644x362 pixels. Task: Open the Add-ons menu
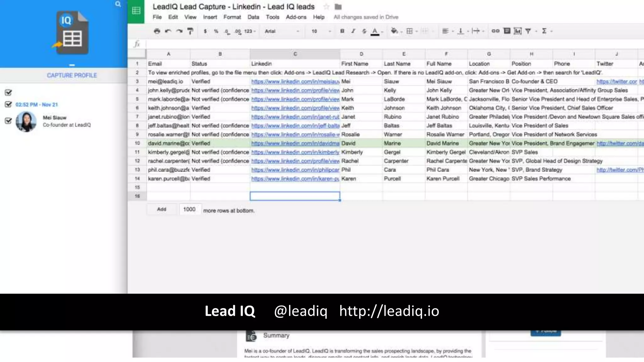point(296,17)
